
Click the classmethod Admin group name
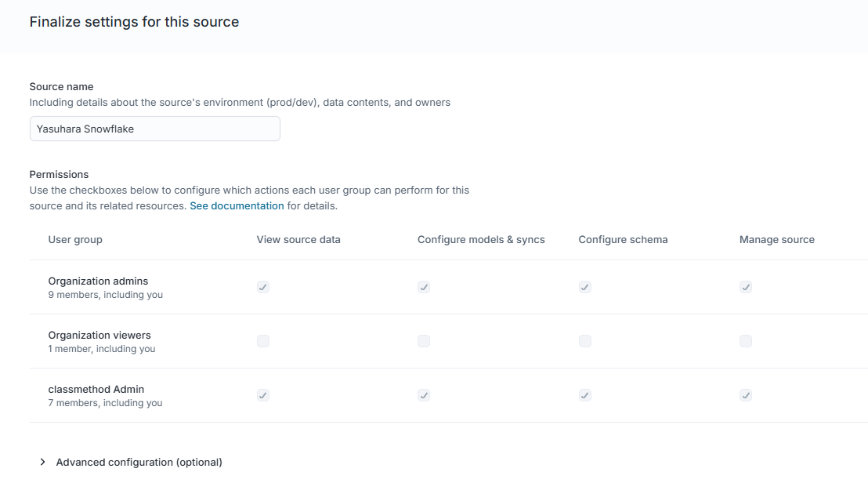click(96, 390)
